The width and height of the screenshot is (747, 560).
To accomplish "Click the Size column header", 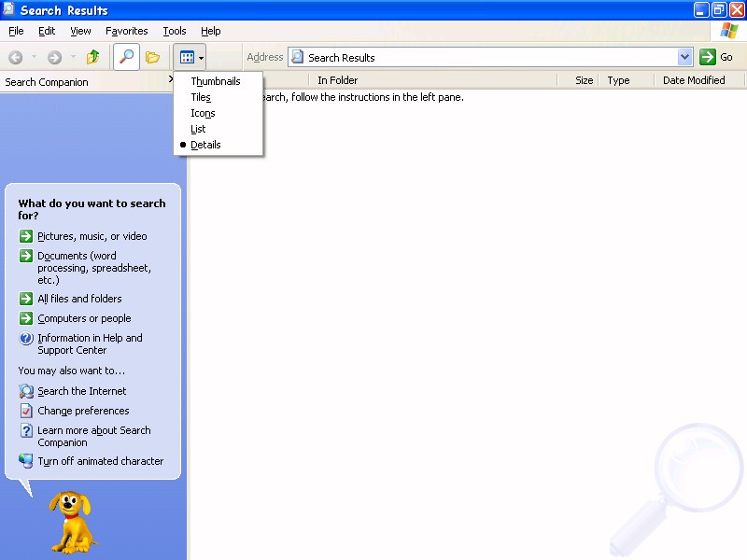I will (x=578, y=80).
